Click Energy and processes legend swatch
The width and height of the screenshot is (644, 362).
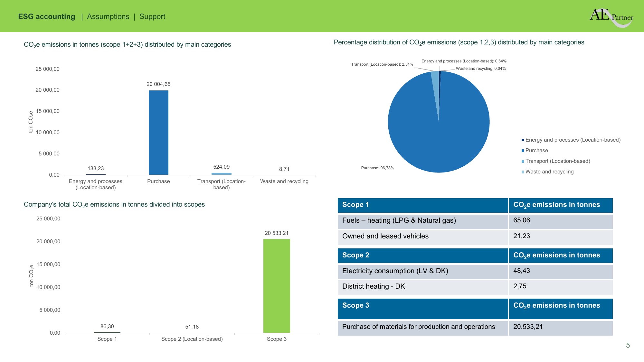click(523, 140)
